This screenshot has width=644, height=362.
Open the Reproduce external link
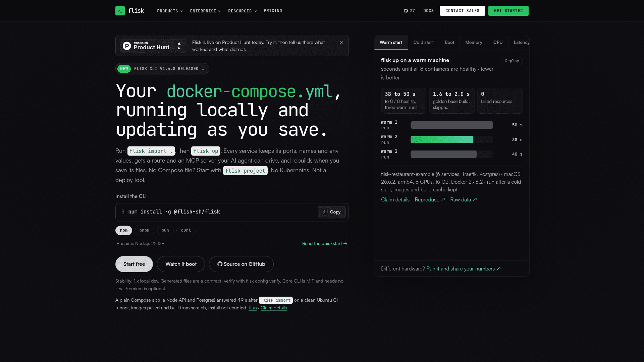pos(430,199)
